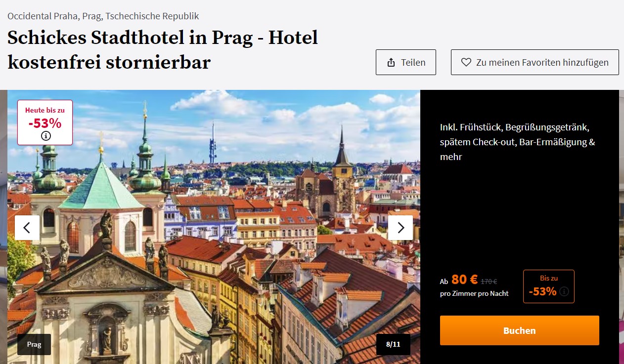Click the struck-through 170 € original price

tap(489, 282)
